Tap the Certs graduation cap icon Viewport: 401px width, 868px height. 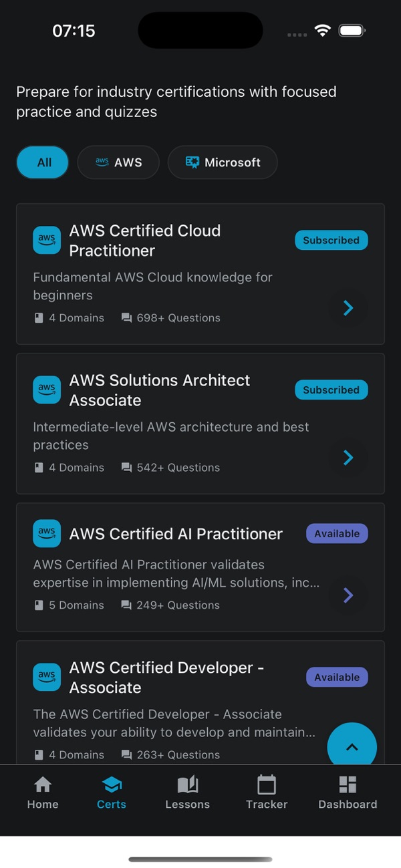tap(111, 784)
